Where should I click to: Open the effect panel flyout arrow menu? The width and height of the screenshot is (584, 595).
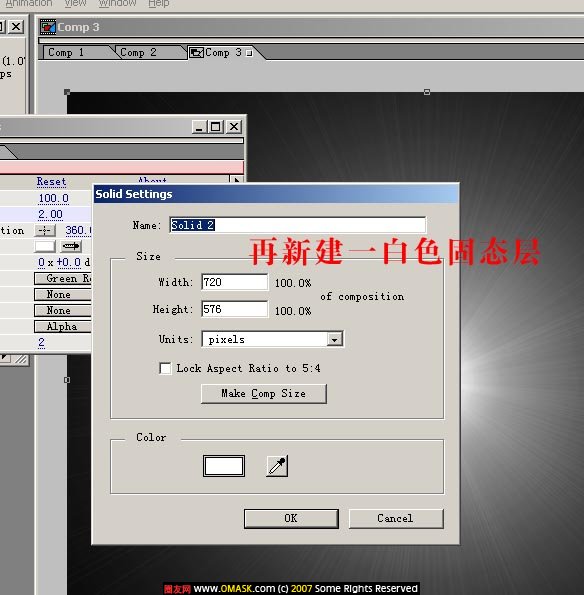pos(236,179)
